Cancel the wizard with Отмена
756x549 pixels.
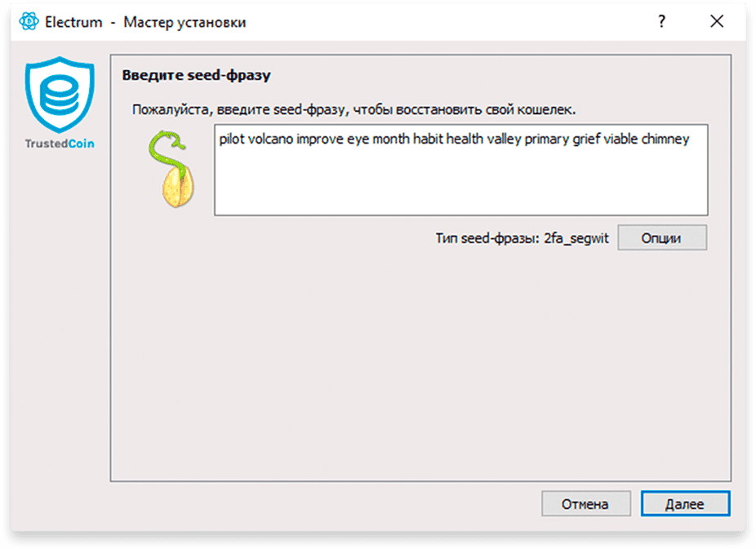pos(586,504)
